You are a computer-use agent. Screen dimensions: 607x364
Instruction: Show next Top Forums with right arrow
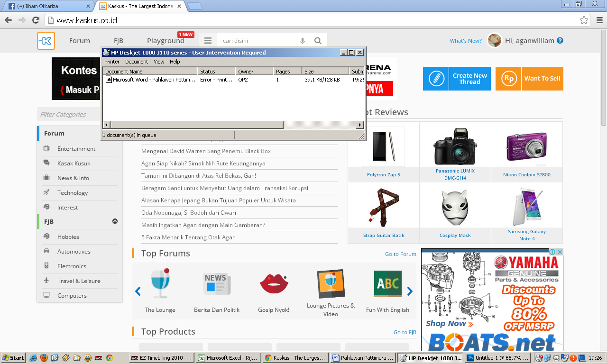[x=410, y=291]
